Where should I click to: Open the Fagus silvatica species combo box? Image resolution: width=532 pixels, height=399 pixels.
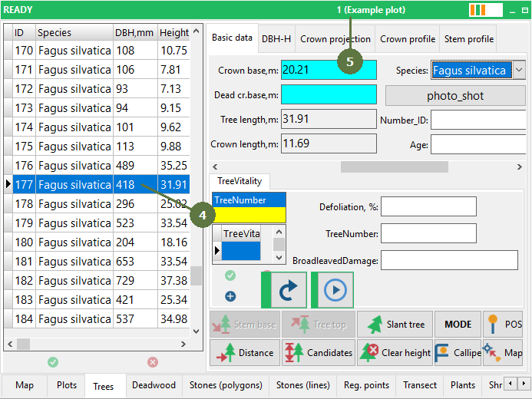[478, 70]
